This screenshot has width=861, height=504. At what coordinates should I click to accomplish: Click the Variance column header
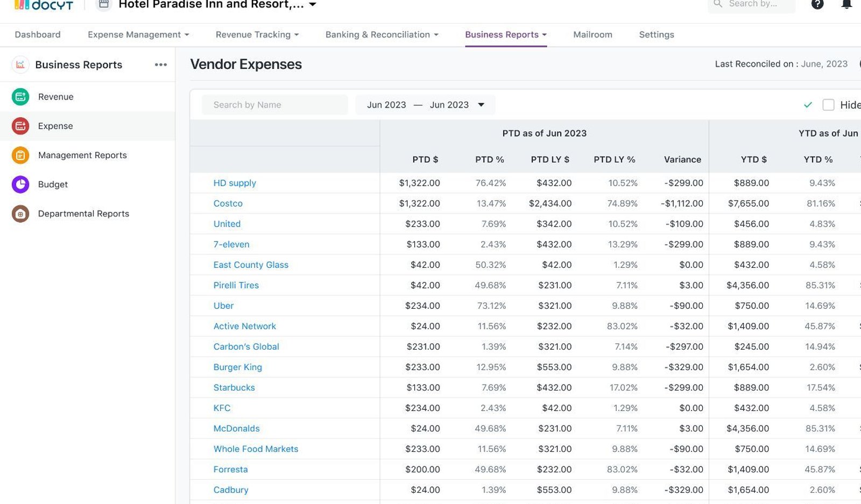[x=682, y=159]
